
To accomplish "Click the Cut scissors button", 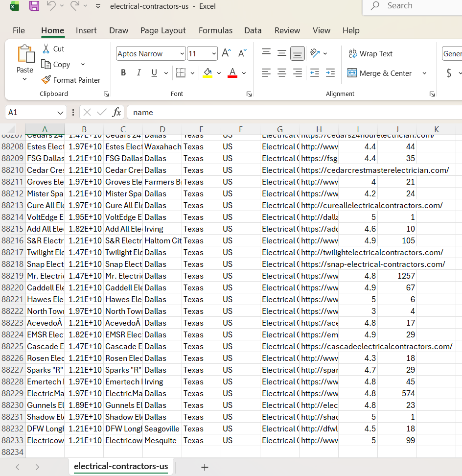I will [53, 49].
